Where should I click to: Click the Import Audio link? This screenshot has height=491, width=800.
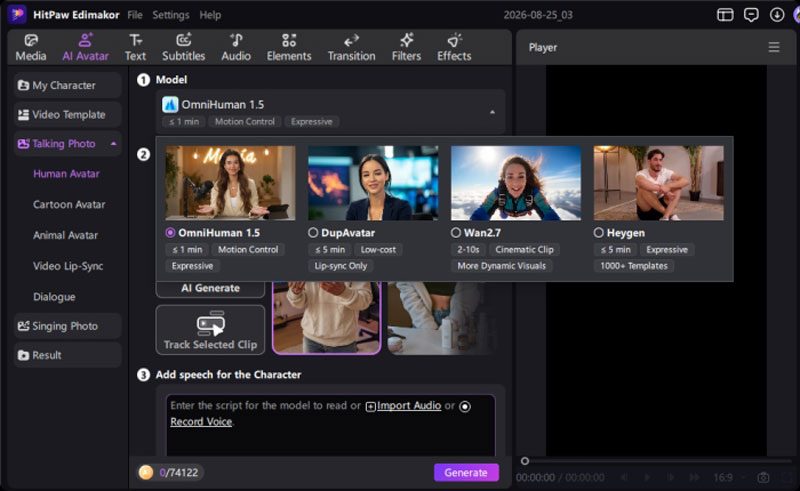409,406
